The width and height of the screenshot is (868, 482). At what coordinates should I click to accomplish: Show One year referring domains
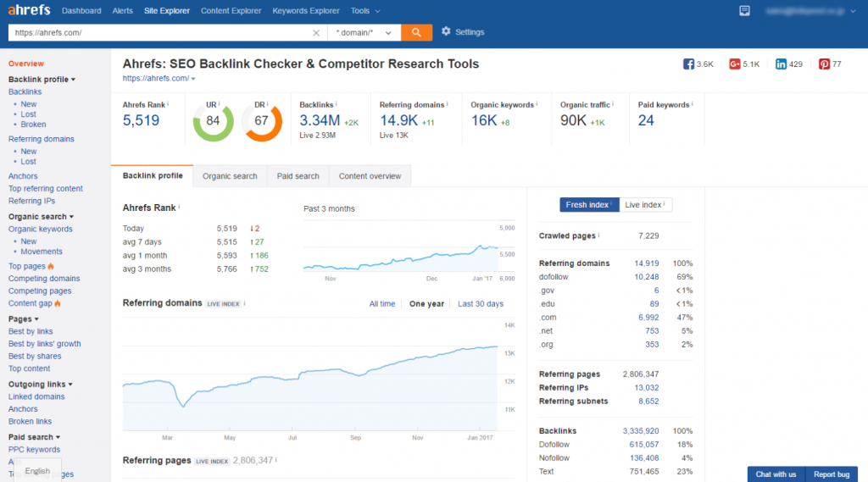point(426,304)
